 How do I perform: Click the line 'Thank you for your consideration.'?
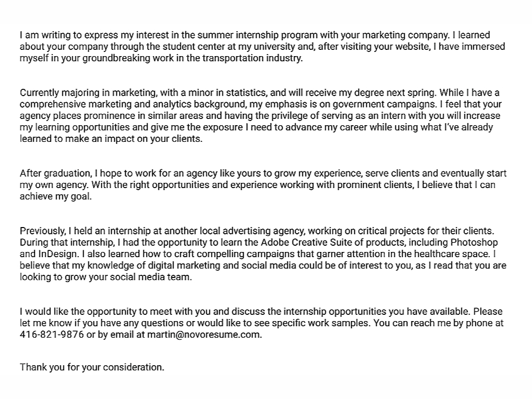(92, 367)
